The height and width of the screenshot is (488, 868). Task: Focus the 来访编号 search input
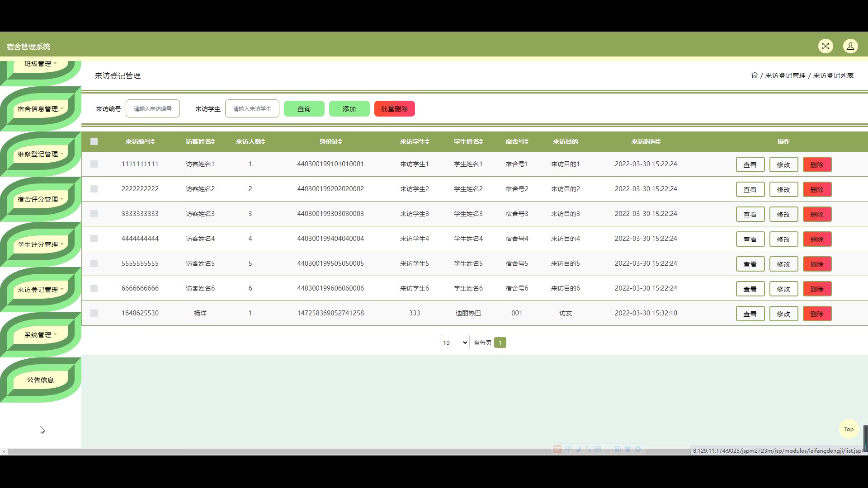pos(153,109)
